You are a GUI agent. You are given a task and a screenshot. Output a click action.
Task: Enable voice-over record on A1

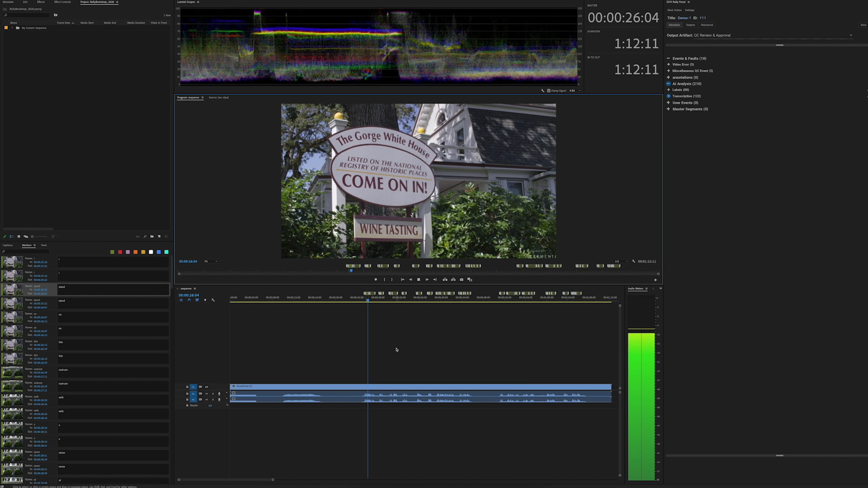point(219,394)
